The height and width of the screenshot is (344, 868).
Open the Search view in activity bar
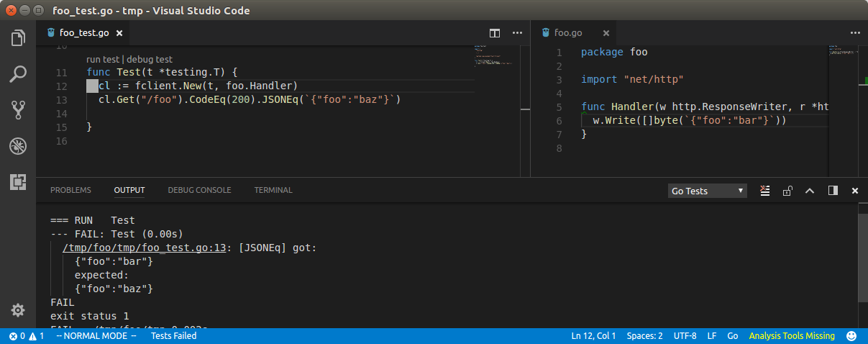pos(18,73)
